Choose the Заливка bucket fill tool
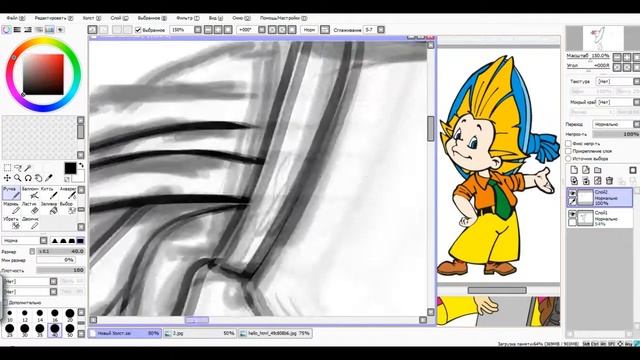The height and width of the screenshot is (360, 640). [x=48, y=208]
